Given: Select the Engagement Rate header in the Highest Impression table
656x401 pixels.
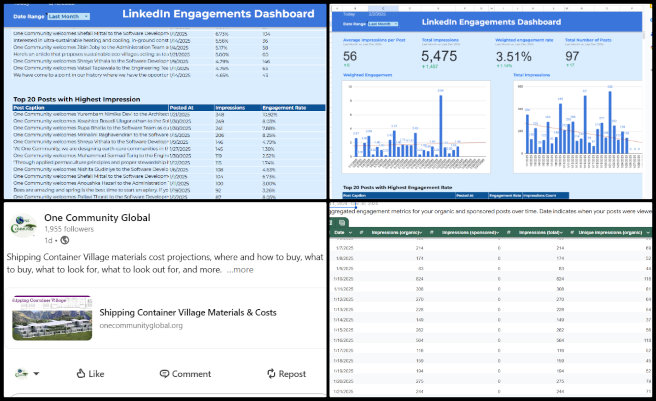Looking at the screenshot, I should click(293, 108).
